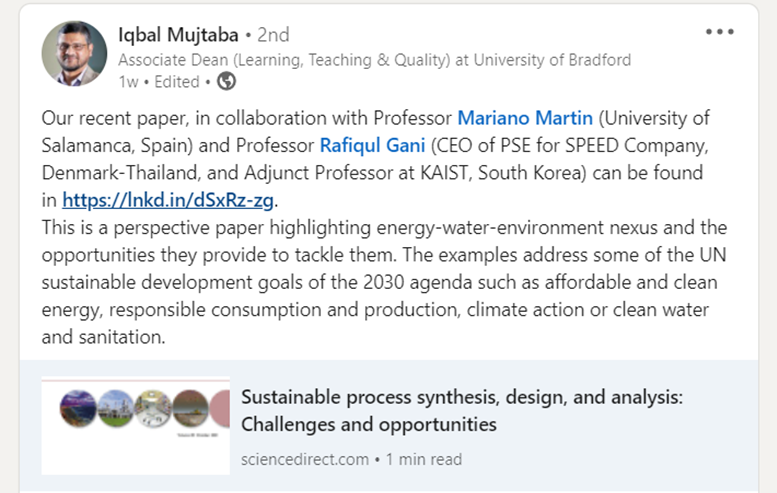Open Rafiqul Gani's profile mention
The width and height of the screenshot is (777, 493).
click(x=372, y=145)
